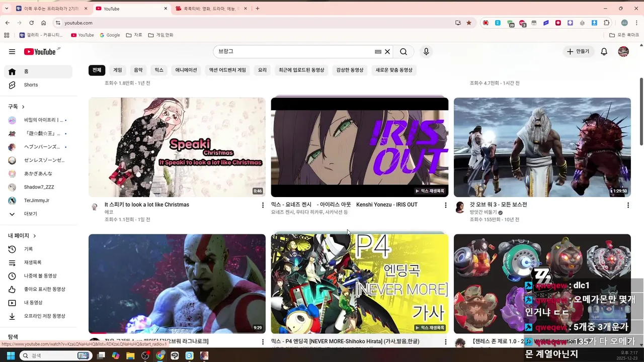Select 최근에 업로드된 동영상 chip
This screenshot has height=362, width=644.
[301, 70]
